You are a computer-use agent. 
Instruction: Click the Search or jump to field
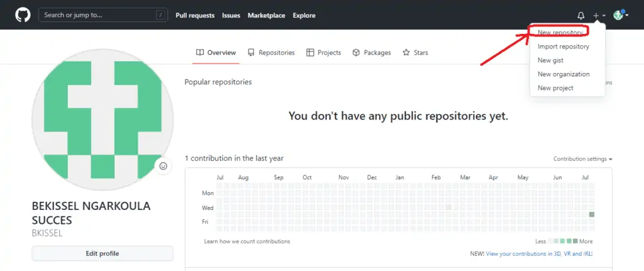[103, 15]
